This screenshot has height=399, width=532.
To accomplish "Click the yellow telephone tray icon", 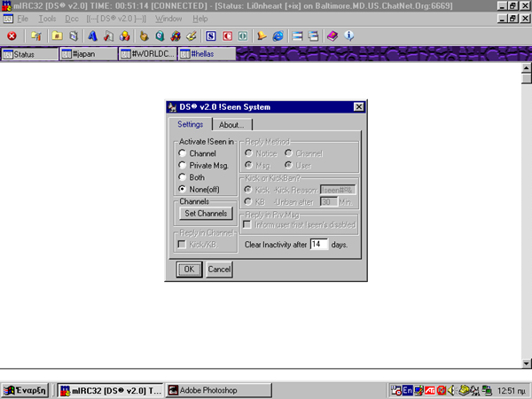I will 464,390.
